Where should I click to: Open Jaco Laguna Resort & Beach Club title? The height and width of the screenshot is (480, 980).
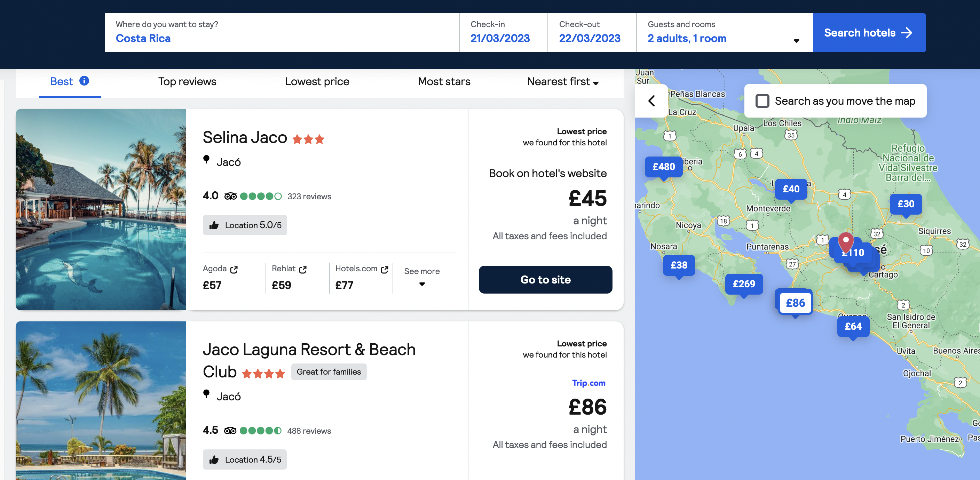(x=309, y=361)
